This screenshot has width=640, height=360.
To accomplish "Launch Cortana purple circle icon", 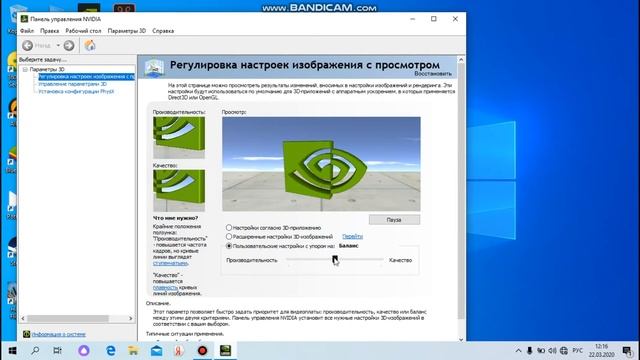I will (84, 351).
